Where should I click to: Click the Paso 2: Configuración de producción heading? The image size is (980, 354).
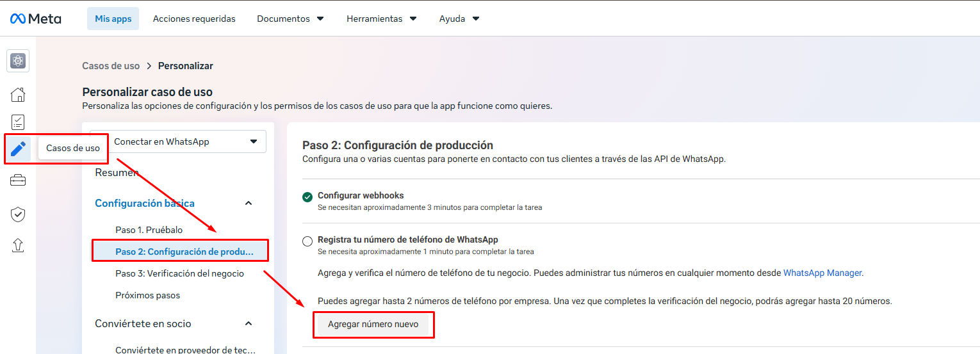coord(398,145)
